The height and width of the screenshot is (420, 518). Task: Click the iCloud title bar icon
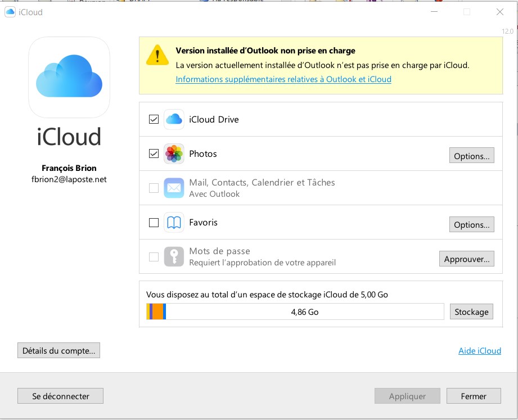(10, 12)
